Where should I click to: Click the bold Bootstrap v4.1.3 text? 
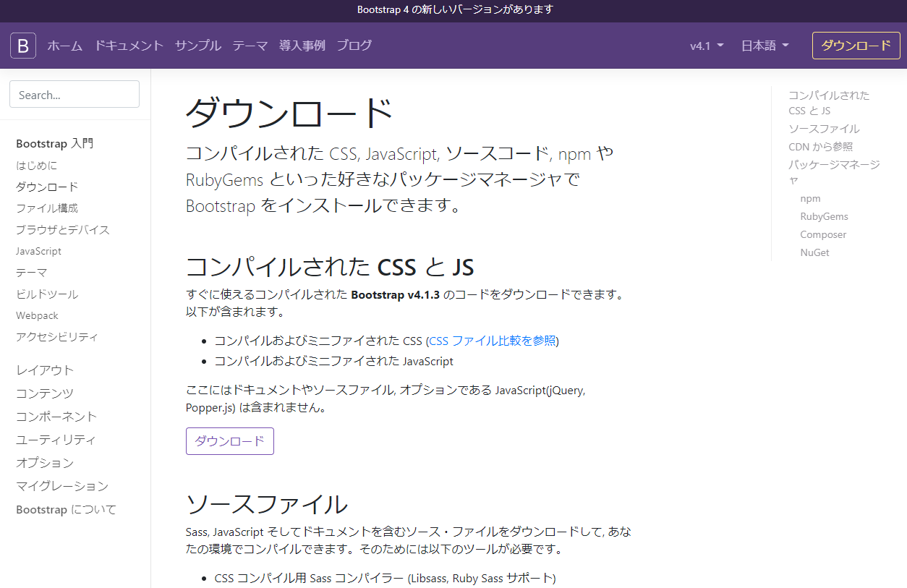tap(395, 295)
